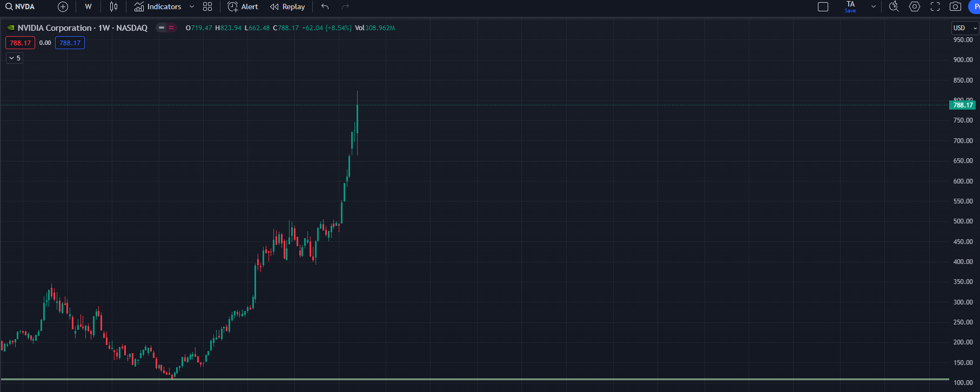
Task: Open the NVDA symbol search
Action: [x=20, y=6]
